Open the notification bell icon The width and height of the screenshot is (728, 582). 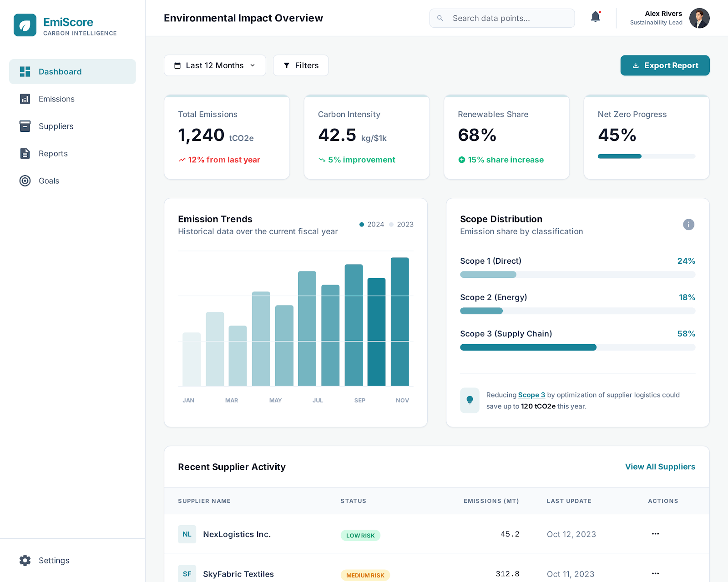(595, 16)
